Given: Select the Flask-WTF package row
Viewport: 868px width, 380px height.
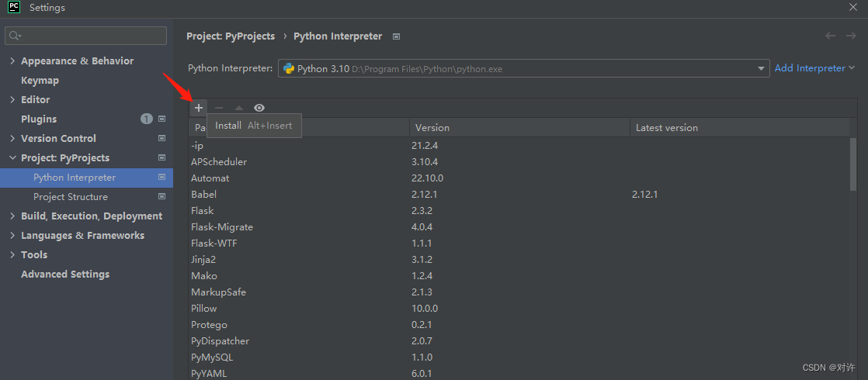Looking at the screenshot, I should pyautogui.click(x=519, y=244).
